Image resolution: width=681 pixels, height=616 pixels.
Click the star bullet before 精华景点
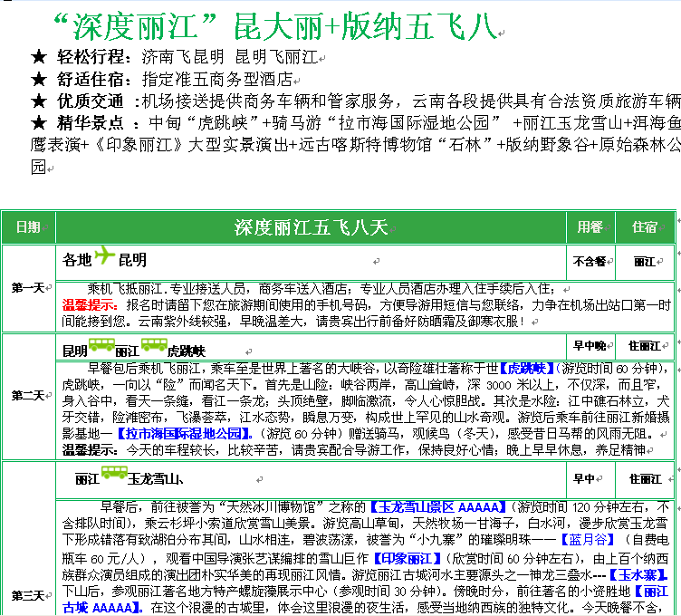tap(38, 122)
